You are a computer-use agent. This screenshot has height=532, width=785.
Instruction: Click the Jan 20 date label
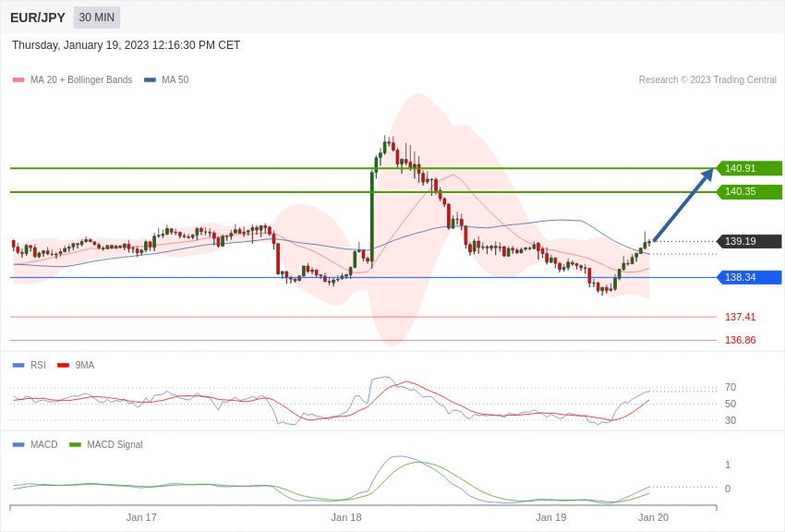653,517
